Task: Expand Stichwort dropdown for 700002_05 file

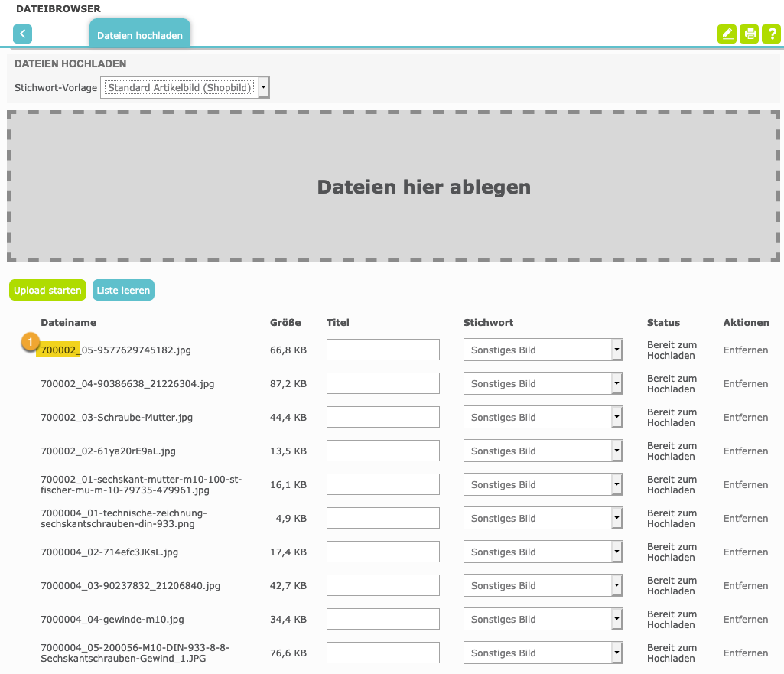Action: 542,350
